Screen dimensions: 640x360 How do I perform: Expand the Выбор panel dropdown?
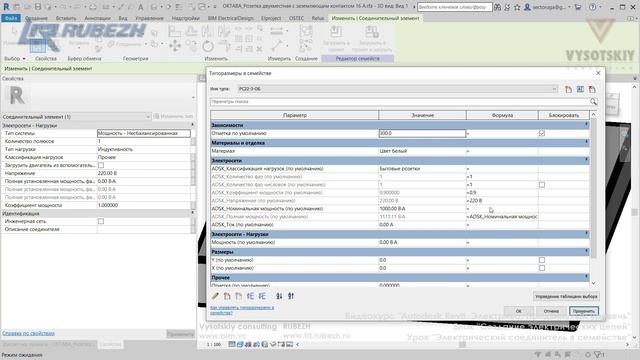(x=15, y=59)
